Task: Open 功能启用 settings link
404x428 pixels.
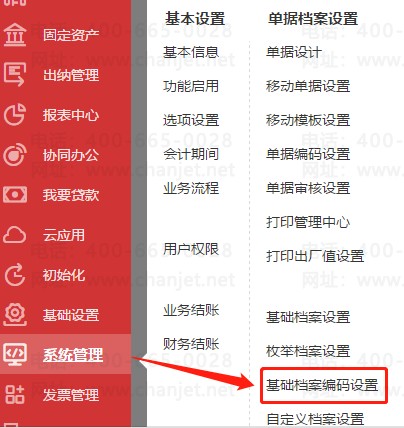Action: 191,86
